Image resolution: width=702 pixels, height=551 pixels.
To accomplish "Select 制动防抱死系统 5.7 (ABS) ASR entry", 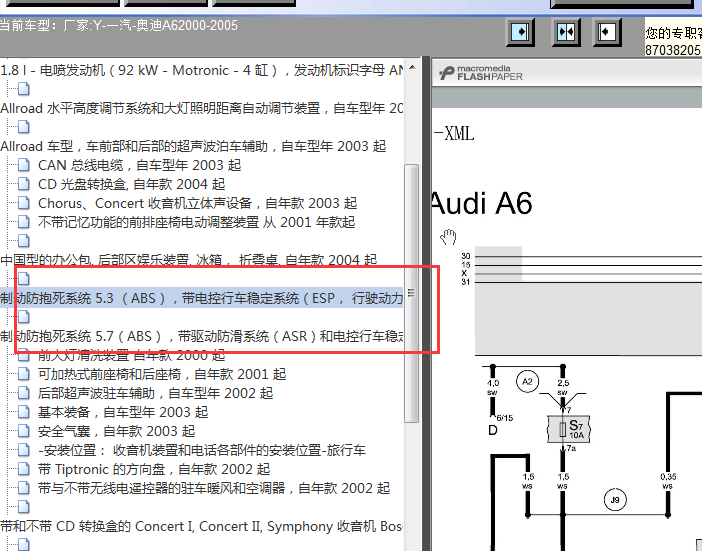I will tap(201, 336).
